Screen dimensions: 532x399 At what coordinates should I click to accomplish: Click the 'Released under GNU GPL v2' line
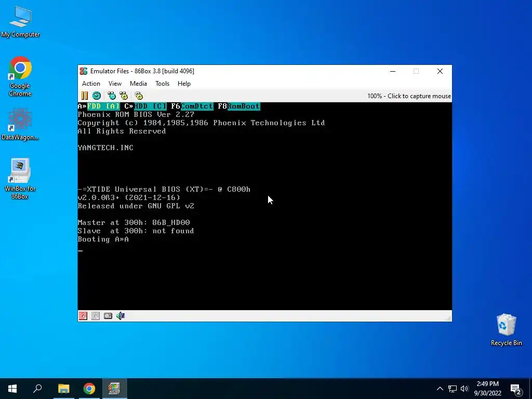tap(136, 206)
